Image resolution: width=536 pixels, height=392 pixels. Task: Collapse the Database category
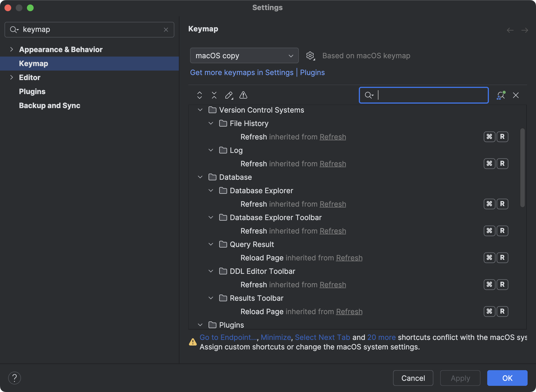(200, 177)
